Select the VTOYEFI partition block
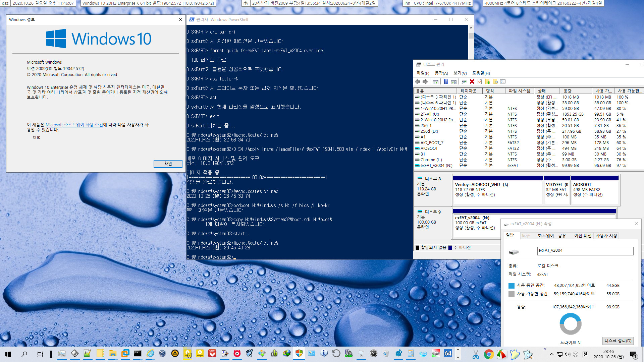Screen dimensions: 644x362 click(x=557, y=190)
